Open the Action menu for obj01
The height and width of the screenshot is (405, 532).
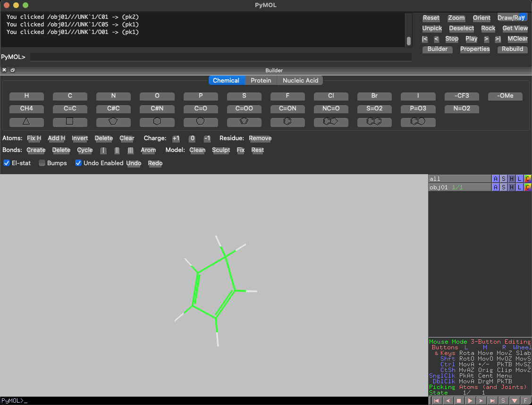[x=495, y=187]
